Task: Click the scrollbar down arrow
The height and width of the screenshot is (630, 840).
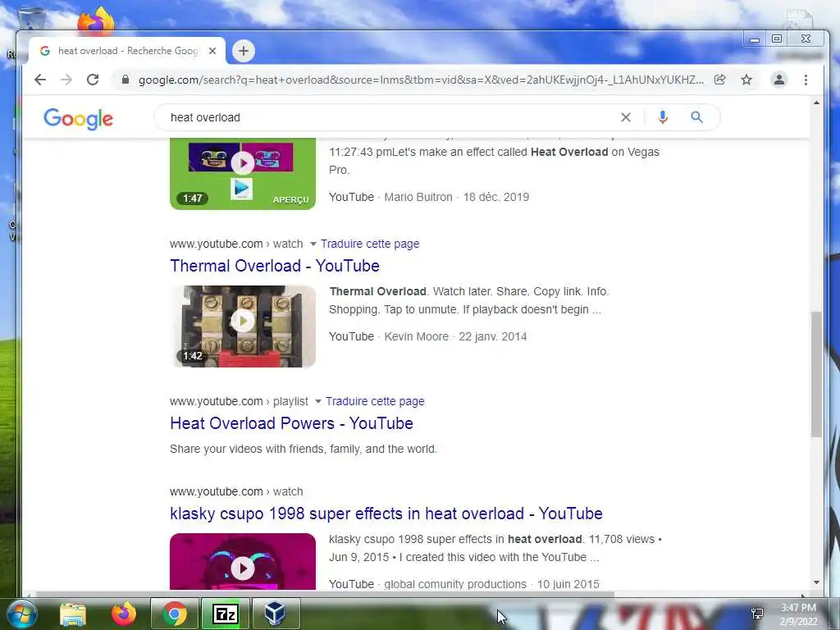Action: pos(816,583)
